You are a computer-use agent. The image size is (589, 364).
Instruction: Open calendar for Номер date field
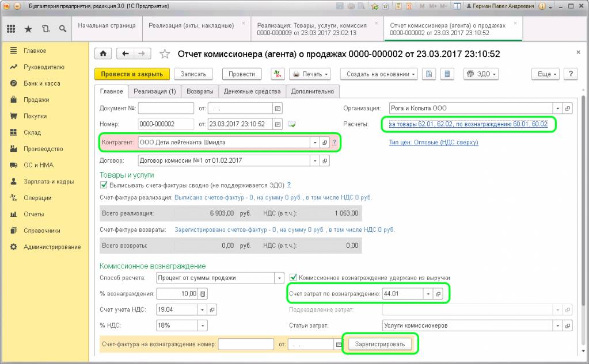[x=278, y=124]
